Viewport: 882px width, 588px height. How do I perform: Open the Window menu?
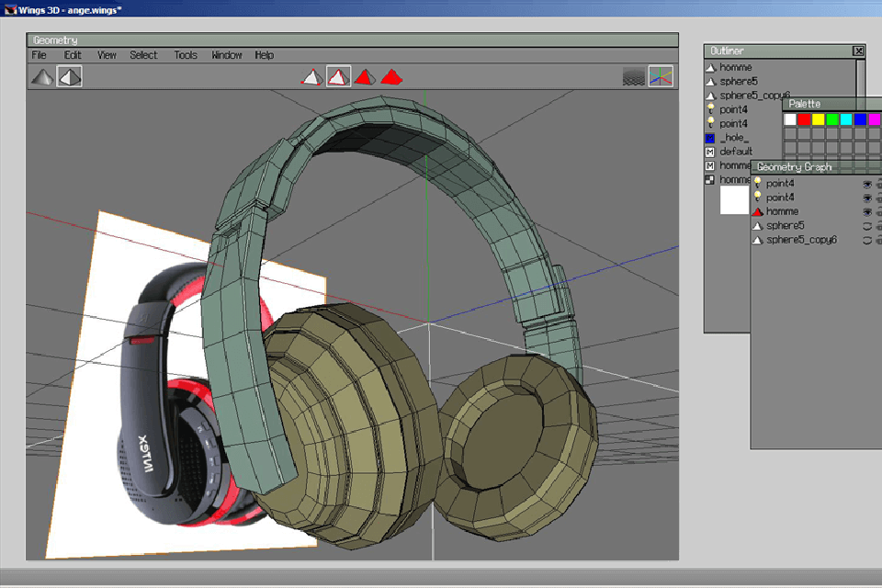(227, 55)
